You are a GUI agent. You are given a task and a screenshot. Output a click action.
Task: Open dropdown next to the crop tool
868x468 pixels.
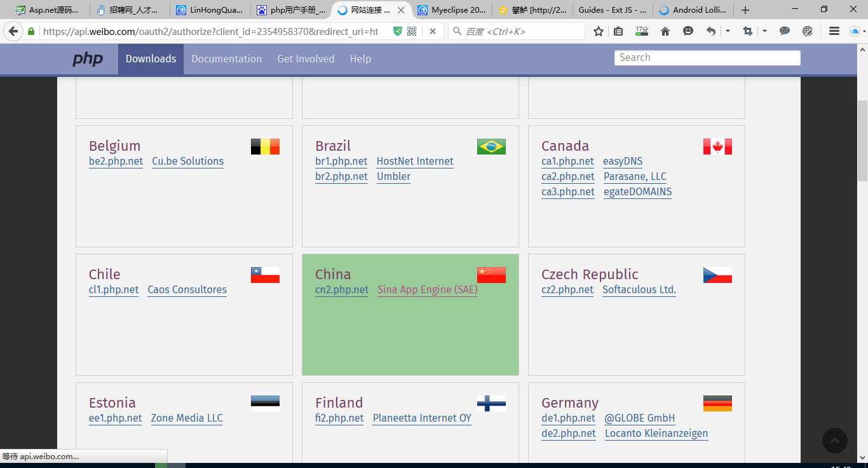pos(764,31)
